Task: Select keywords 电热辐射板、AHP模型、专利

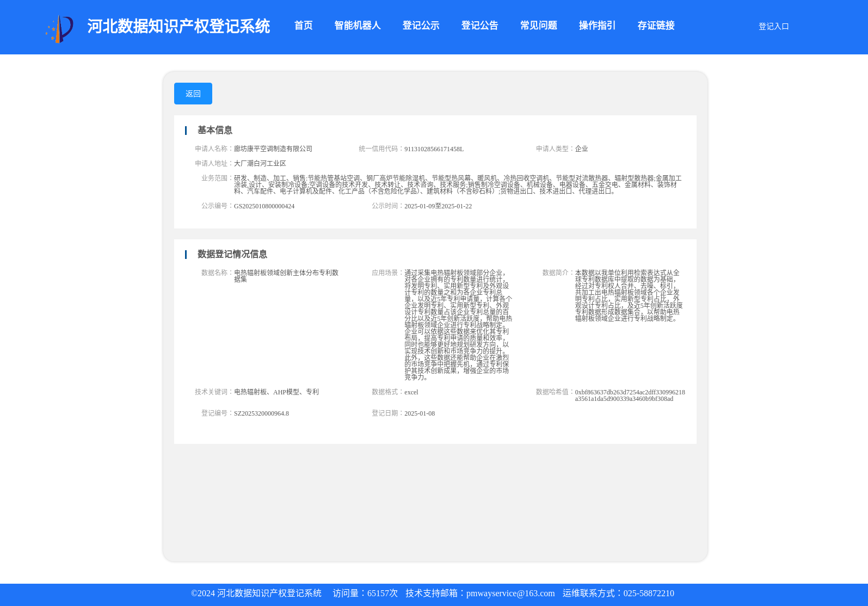Action: pos(276,392)
